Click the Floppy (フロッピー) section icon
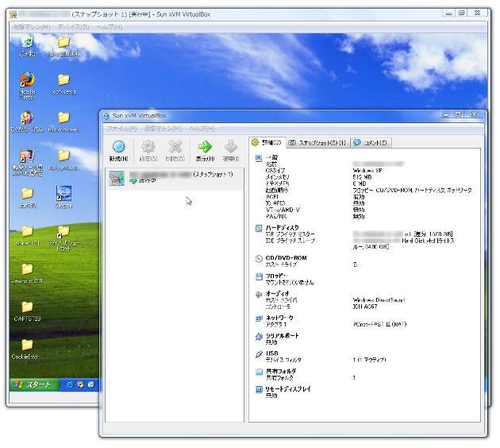This screenshot has height=448, width=500. pyautogui.click(x=259, y=276)
